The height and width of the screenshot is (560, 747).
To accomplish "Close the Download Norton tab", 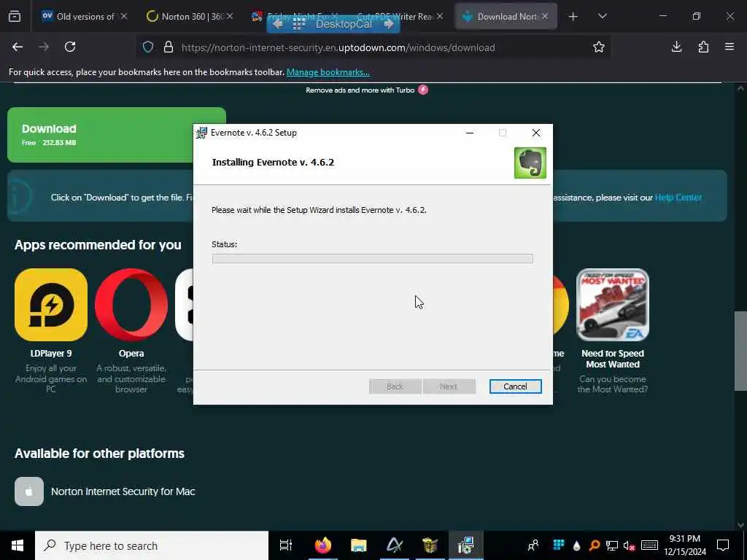I will point(545,16).
